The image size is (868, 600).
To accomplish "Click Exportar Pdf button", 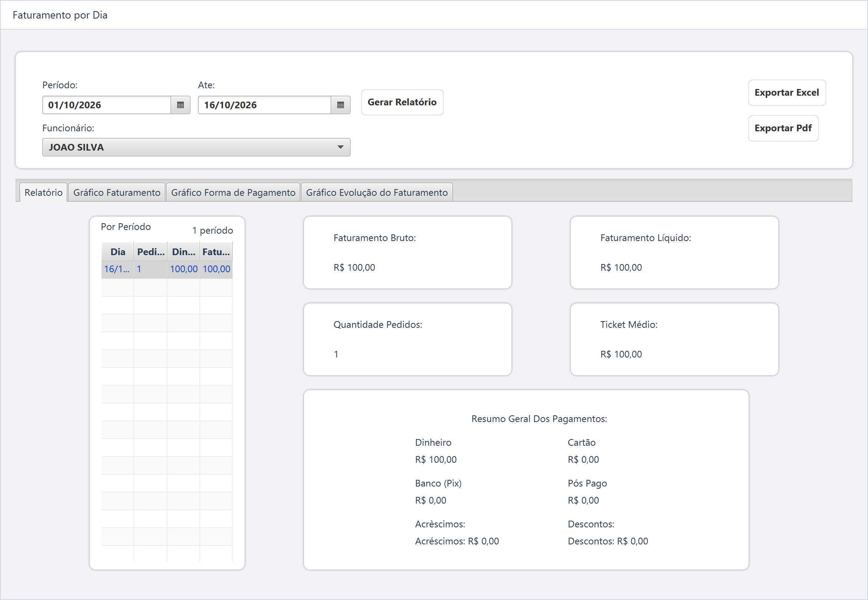I will pyautogui.click(x=783, y=128).
